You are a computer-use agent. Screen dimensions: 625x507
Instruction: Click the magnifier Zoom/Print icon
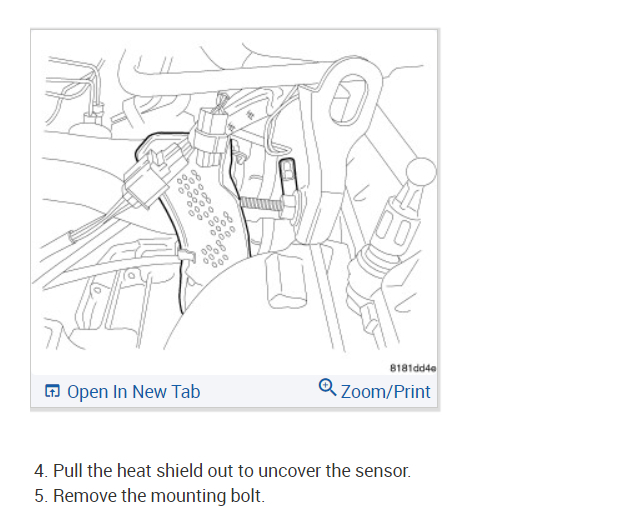(327, 387)
